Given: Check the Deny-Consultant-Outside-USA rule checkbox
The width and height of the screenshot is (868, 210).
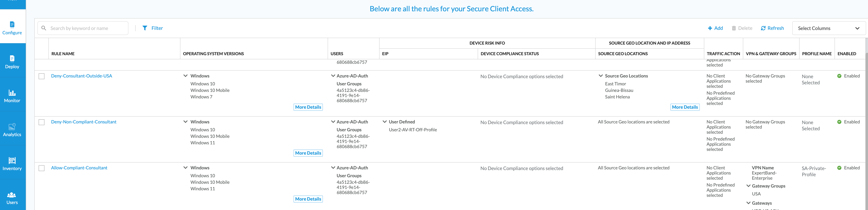Looking at the screenshot, I should (x=41, y=76).
